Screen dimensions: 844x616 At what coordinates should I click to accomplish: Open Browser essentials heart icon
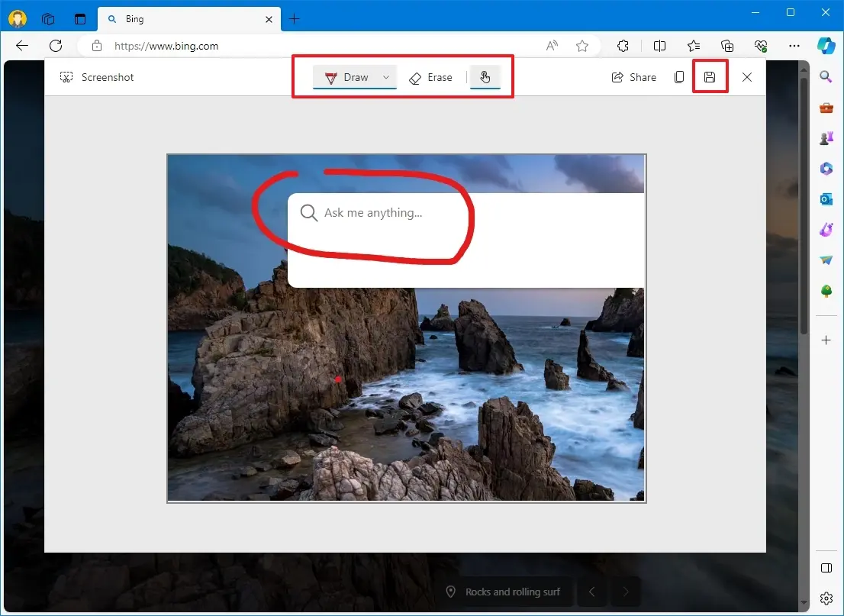click(x=761, y=47)
